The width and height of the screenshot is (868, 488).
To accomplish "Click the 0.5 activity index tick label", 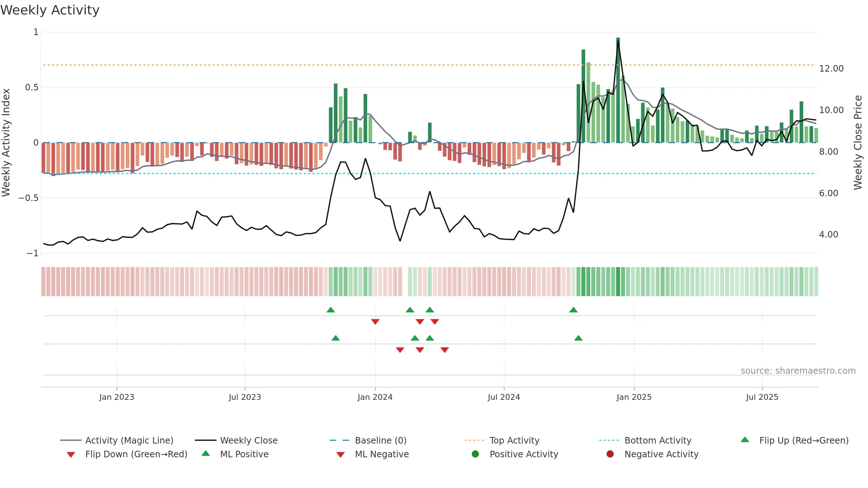I will coord(32,87).
